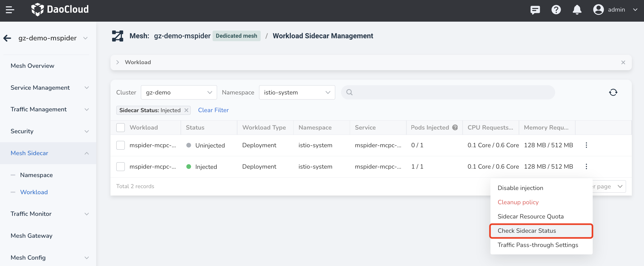Choose Check Sidecar Status menu entry

click(541, 231)
